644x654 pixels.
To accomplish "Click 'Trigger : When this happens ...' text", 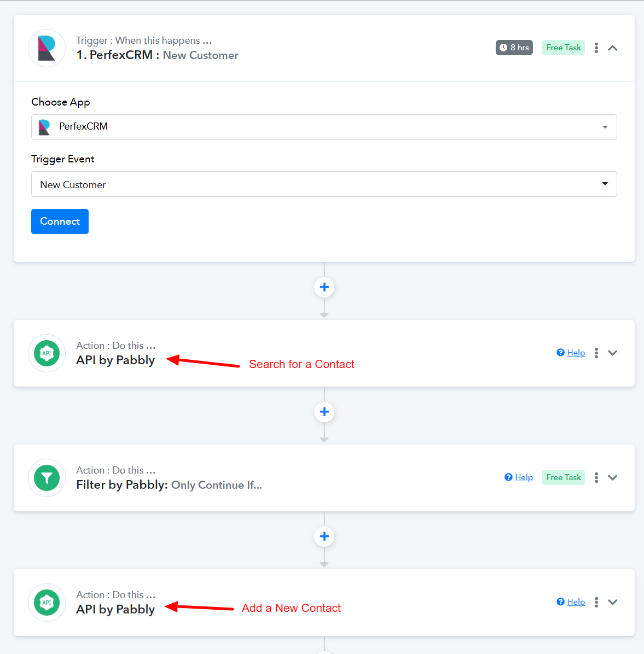I will click(144, 40).
